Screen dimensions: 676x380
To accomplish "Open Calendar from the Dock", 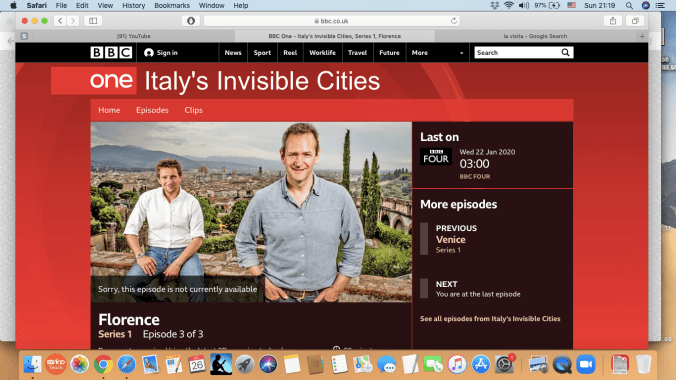I will [x=197, y=364].
